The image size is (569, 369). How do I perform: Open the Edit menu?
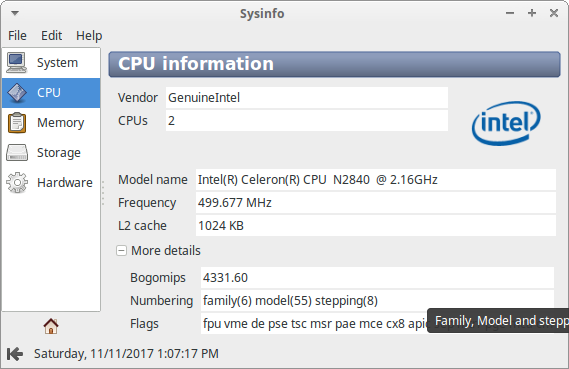(x=51, y=36)
